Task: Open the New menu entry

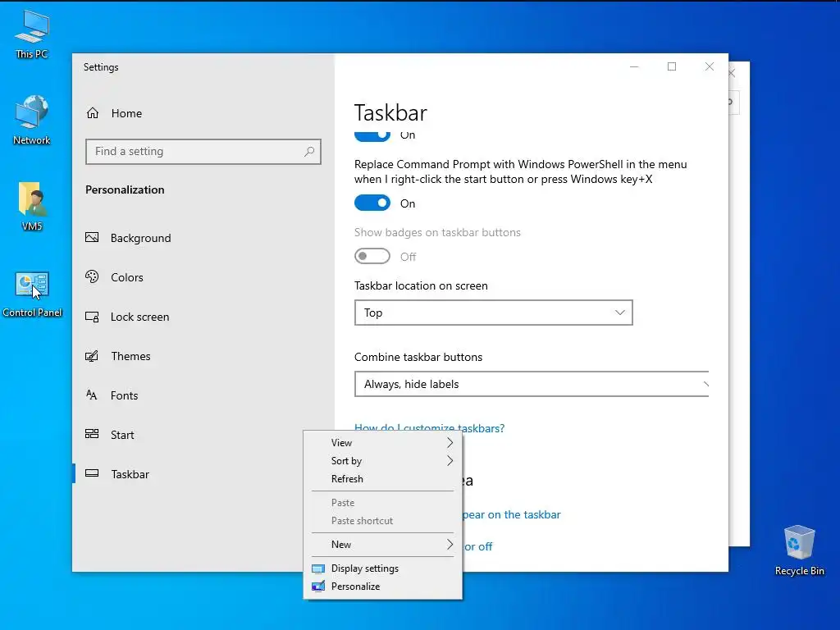Action: [382, 545]
